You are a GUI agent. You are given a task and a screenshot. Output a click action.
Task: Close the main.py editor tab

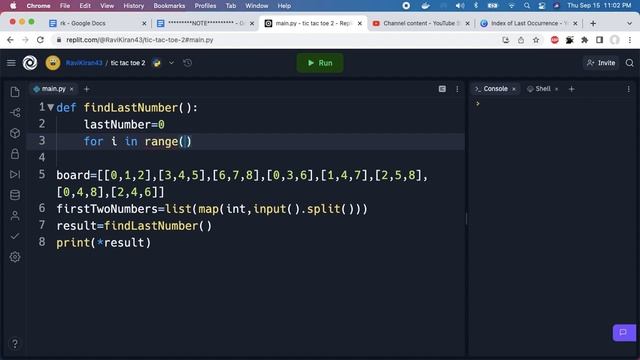[x=72, y=89]
